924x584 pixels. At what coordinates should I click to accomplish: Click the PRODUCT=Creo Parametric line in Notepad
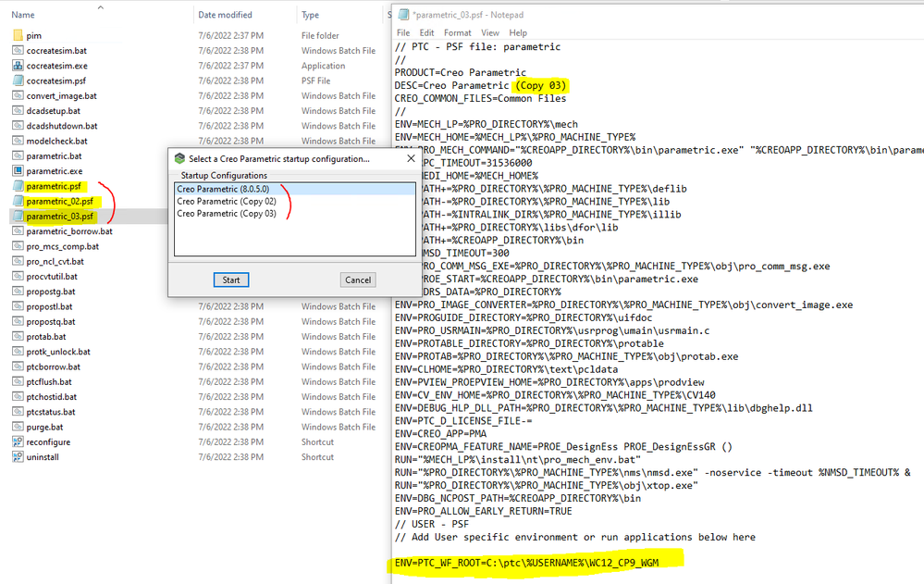(x=461, y=72)
